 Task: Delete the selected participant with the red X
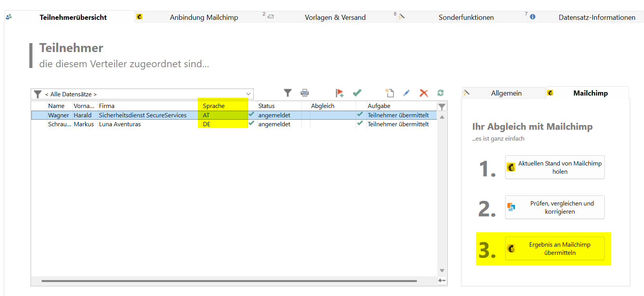424,93
